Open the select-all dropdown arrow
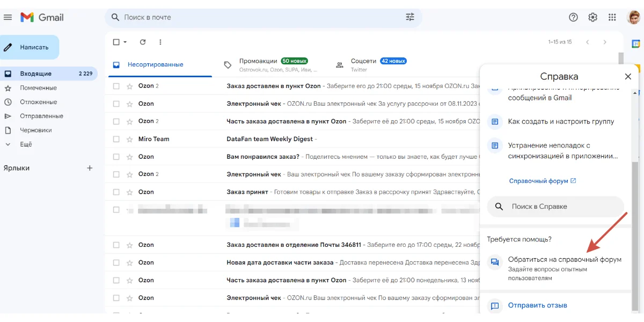 pyautogui.click(x=126, y=42)
